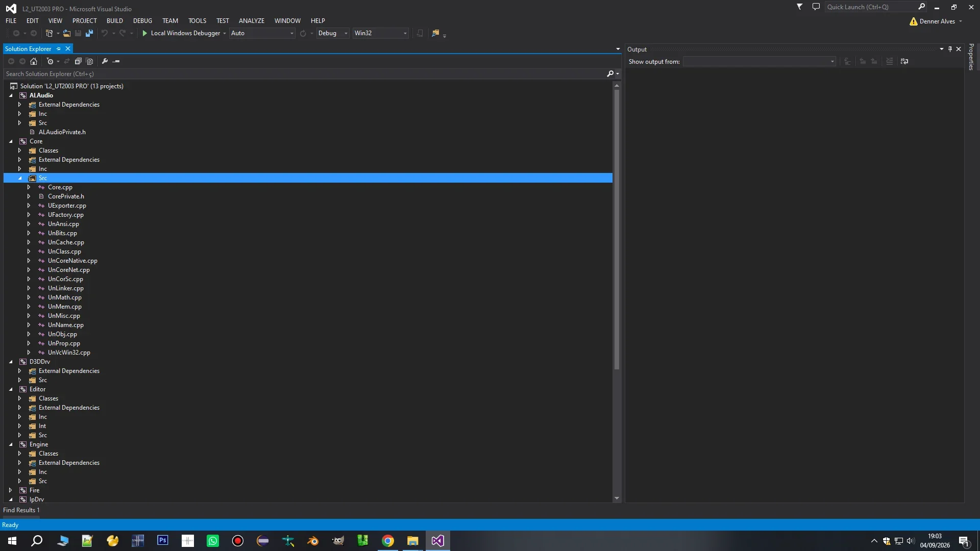The width and height of the screenshot is (980, 551).
Task: Open the notifications filter funnel icon
Action: click(800, 7)
